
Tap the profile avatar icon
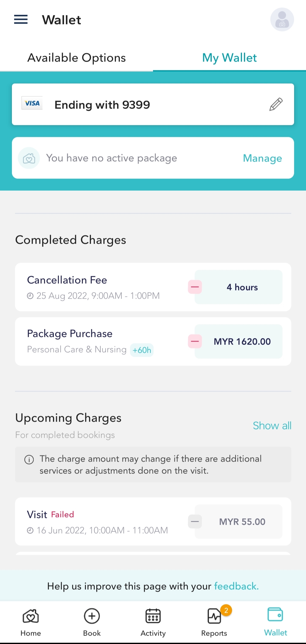[282, 20]
